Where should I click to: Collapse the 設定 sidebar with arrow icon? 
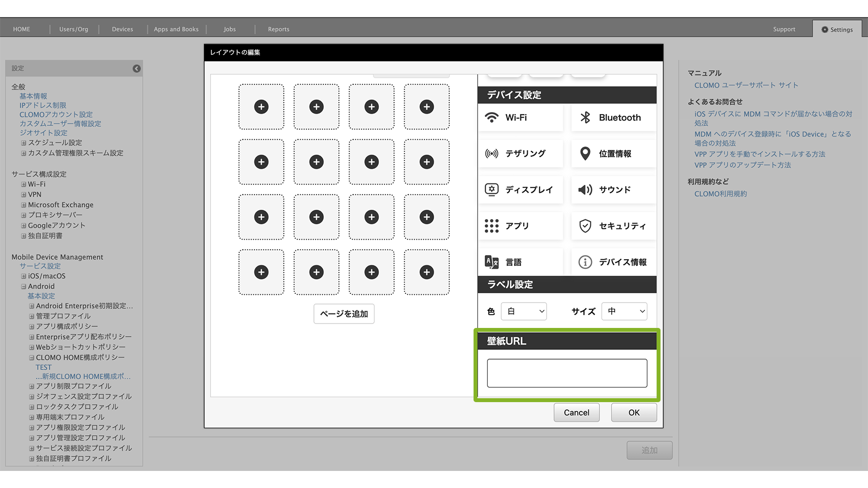[137, 69]
